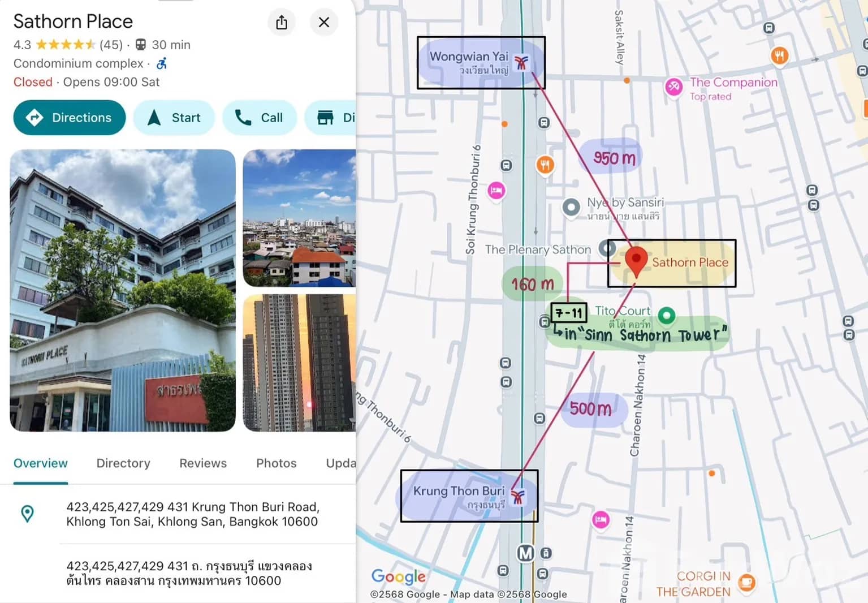The image size is (868, 603).
Task: Select the Wongwian Yai BTS station icon
Action: [x=521, y=63]
